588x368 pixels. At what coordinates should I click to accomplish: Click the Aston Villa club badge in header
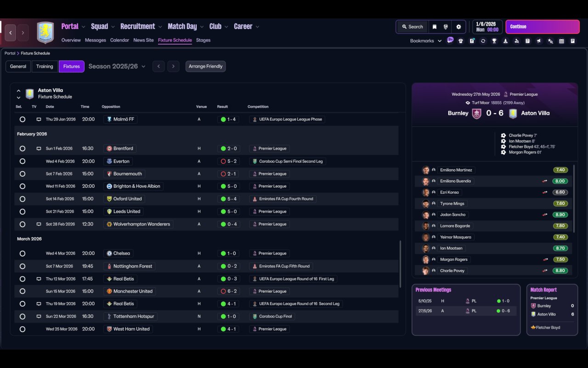[45, 33]
